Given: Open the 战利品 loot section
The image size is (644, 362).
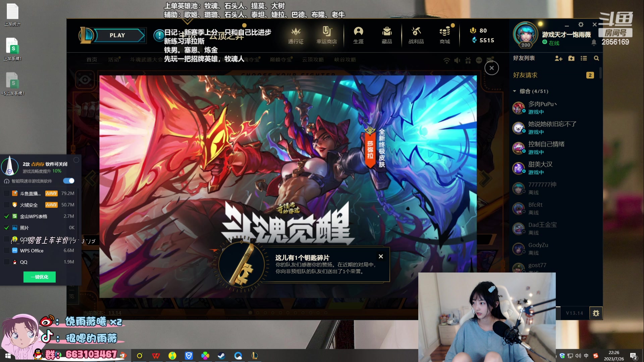Looking at the screenshot, I should pos(416,36).
